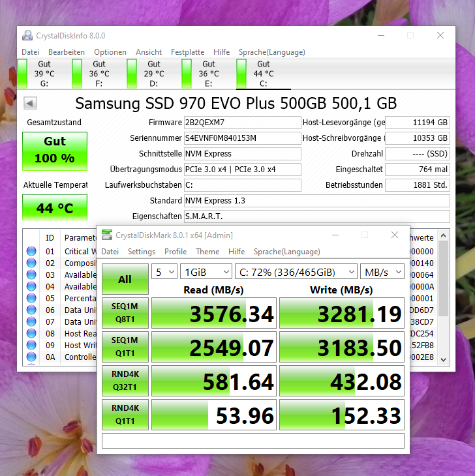The width and height of the screenshot is (475, 476).
Task: Click the Gut 100 % health status button
Action: (55, 151)
